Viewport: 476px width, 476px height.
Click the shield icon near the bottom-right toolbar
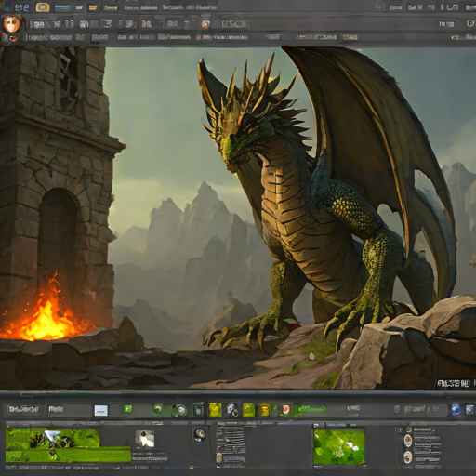[x=397, y=410]
